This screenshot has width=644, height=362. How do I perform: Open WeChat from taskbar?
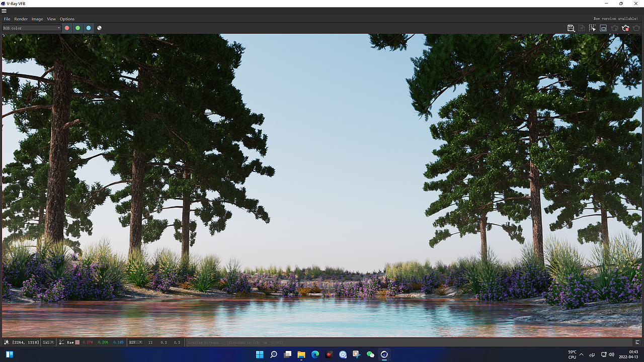click(371, 354)
